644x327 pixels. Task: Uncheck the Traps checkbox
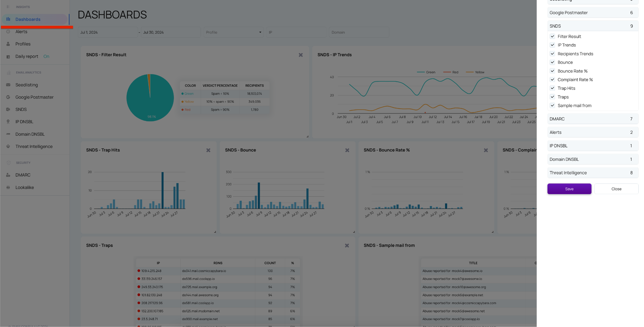point(552,97)
